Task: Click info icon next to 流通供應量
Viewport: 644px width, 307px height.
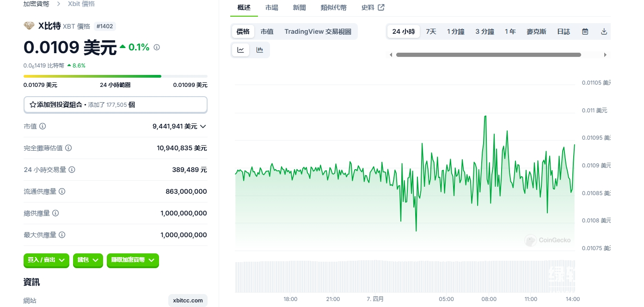Action: pos(62,191)
